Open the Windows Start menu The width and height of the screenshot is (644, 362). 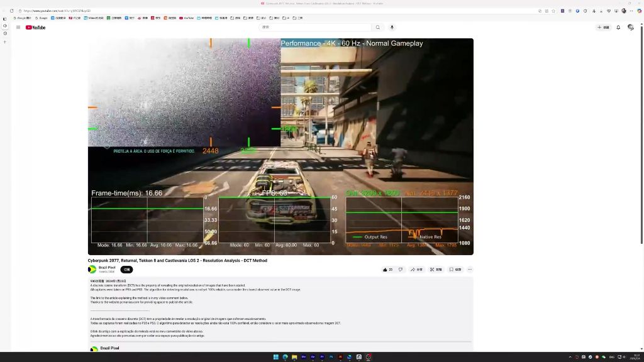(x=276, y=357)
